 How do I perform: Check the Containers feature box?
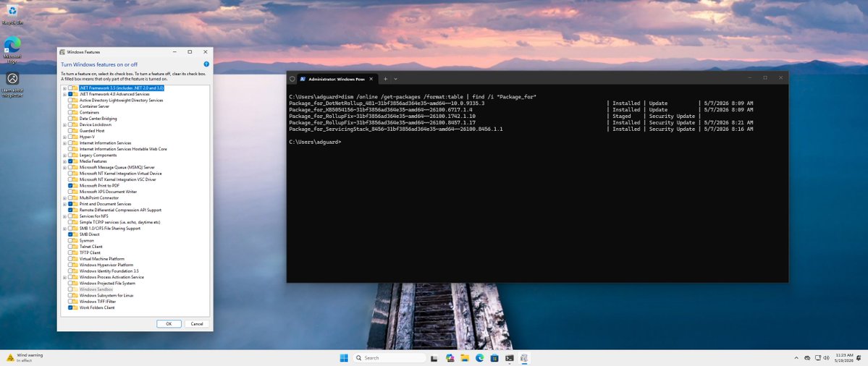point(69,112)
